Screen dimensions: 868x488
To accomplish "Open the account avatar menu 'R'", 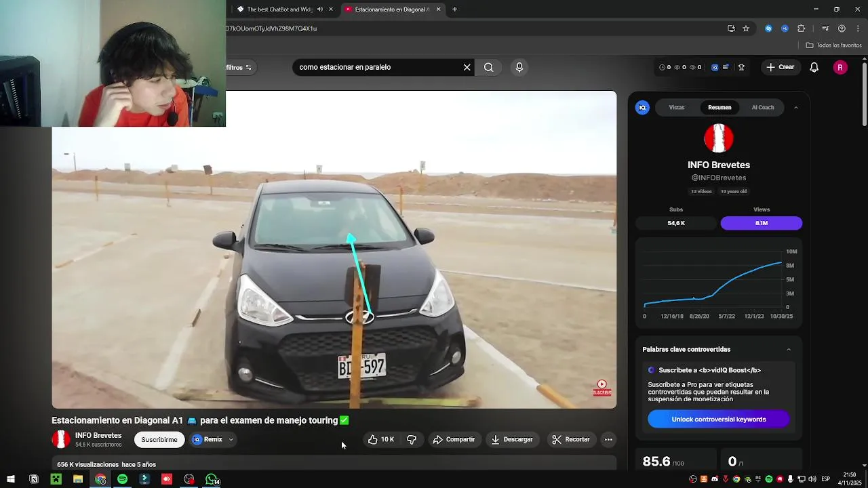I will (840, 67).
